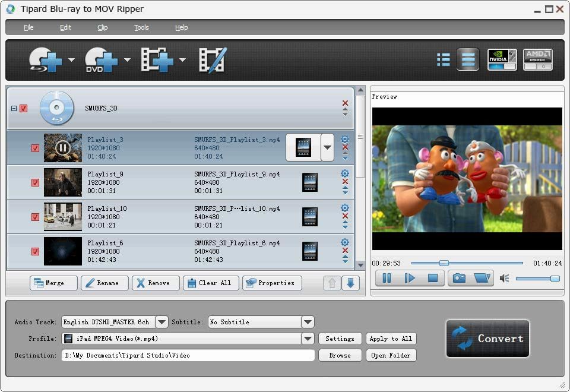Click iPad profile icon for Playlist_3
Image resolution: width=570 pixels, height=392 pixels.
click(x=303, y=147)
